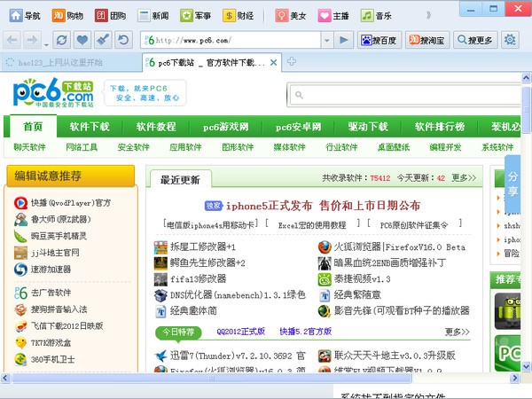
Task: Open the 编程开发 category link
Action: tap(445, 147)
